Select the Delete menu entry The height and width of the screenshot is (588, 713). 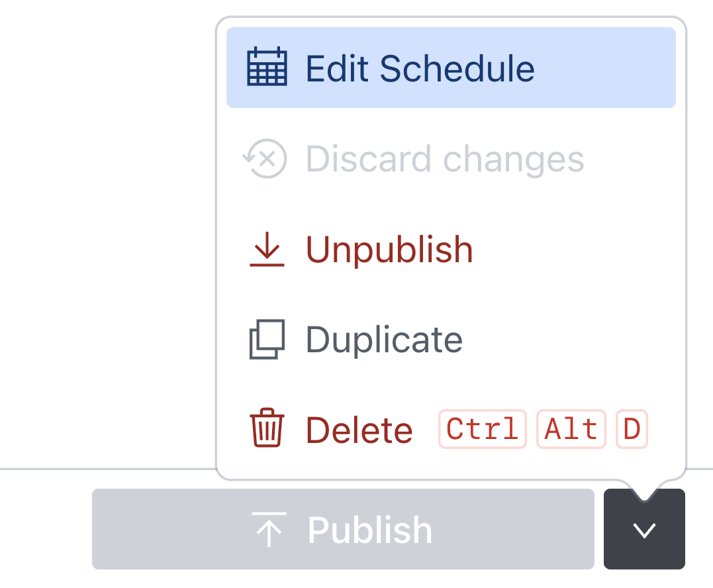[358, 429]
